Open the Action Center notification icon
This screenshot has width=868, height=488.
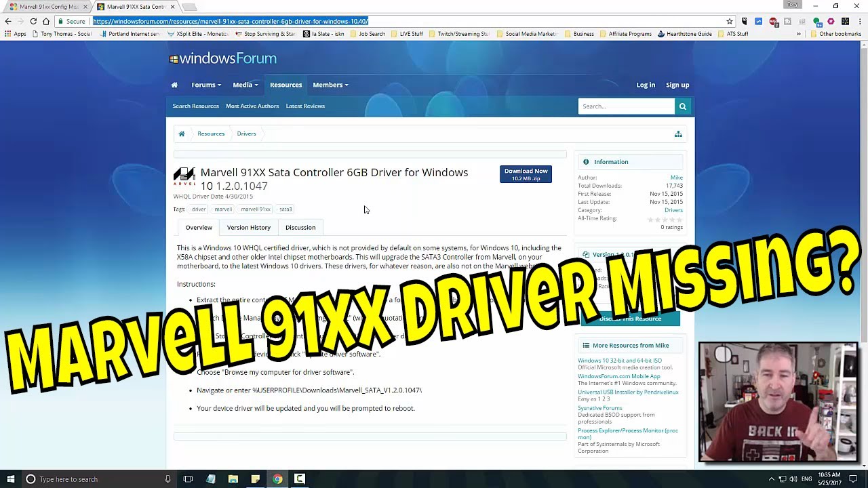(x=853, y=479)
